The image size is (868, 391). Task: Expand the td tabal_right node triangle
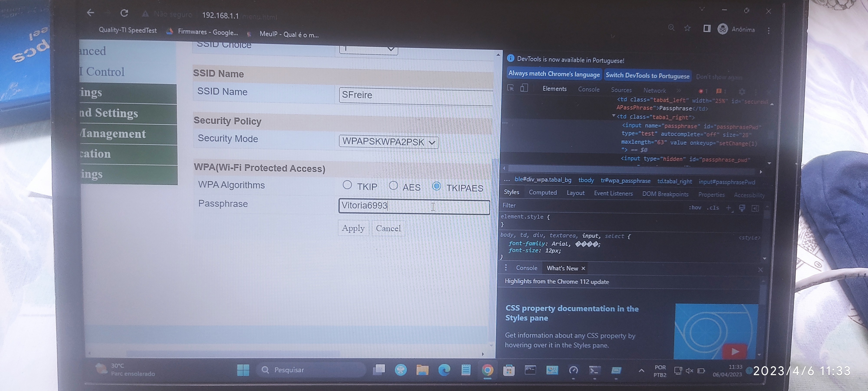pyautogui.click(x=614, y=116)
